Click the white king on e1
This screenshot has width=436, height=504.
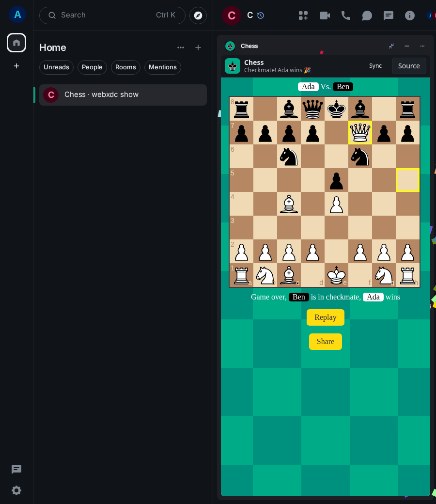336,275
